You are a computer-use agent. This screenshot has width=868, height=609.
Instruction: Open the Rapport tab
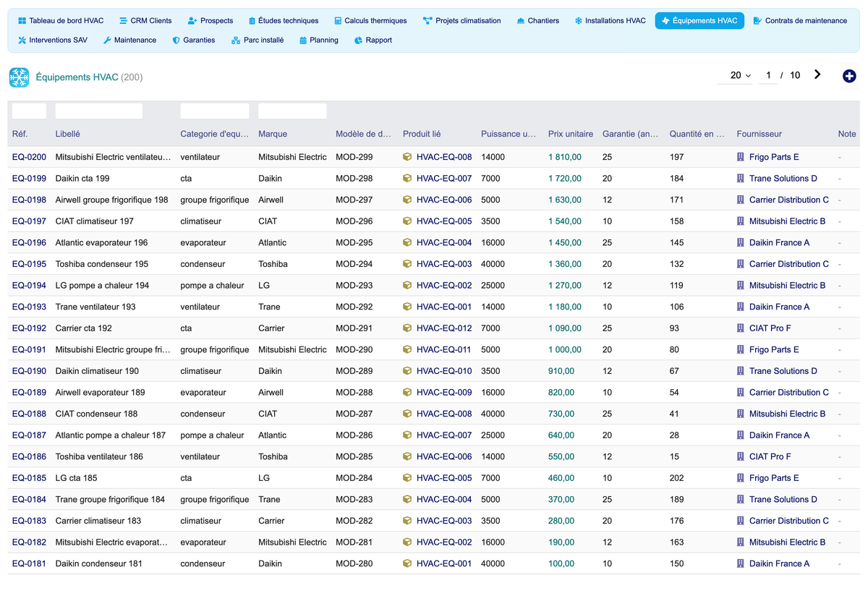click(373, 41)
